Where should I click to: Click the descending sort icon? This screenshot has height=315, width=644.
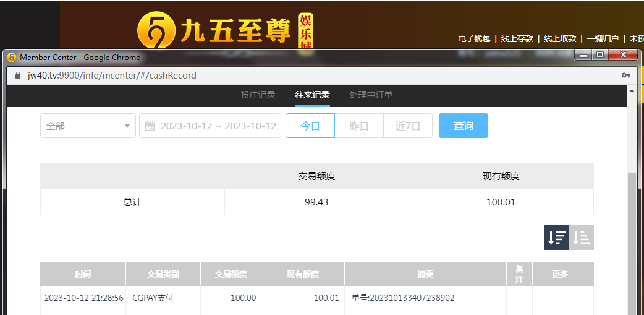pos(556,237)
